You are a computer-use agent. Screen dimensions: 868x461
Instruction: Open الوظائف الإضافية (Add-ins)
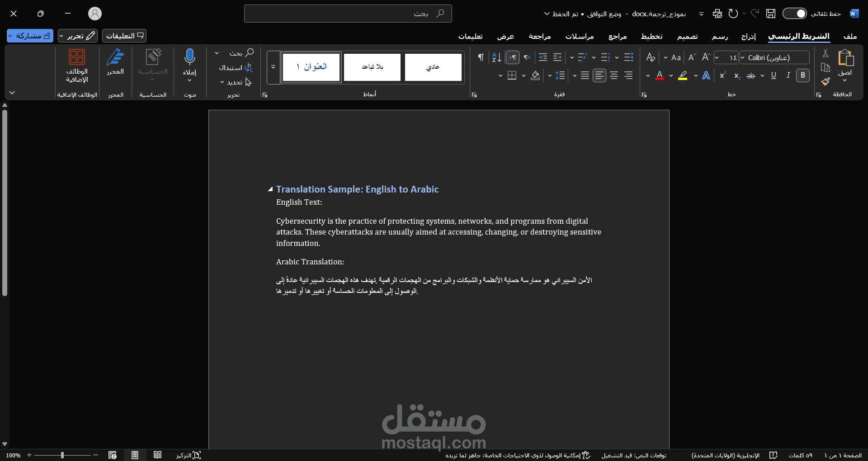coord(77,66)
